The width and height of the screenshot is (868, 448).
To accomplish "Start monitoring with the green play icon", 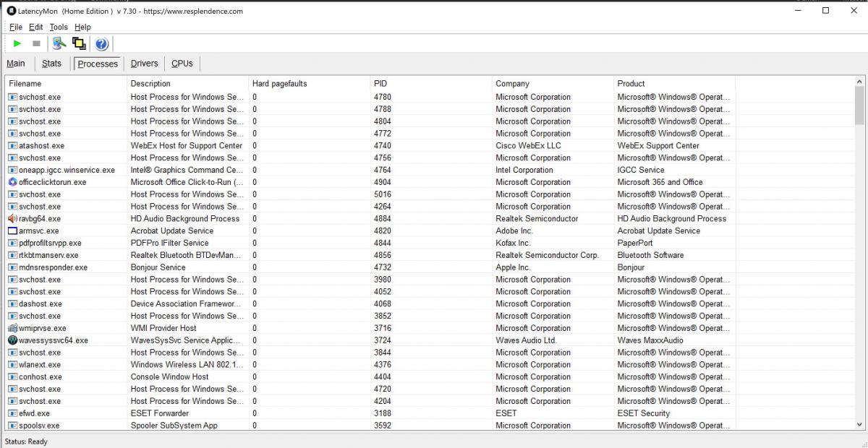I will pos(17,43).
